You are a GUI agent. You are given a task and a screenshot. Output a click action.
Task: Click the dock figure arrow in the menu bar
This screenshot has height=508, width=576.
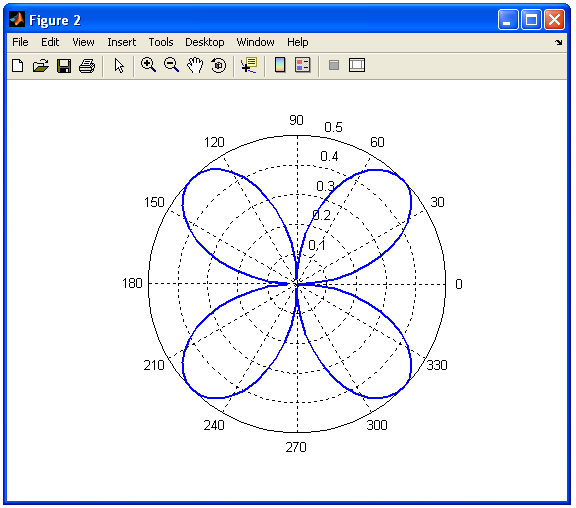pyautogui.click(x=558, y=42)
